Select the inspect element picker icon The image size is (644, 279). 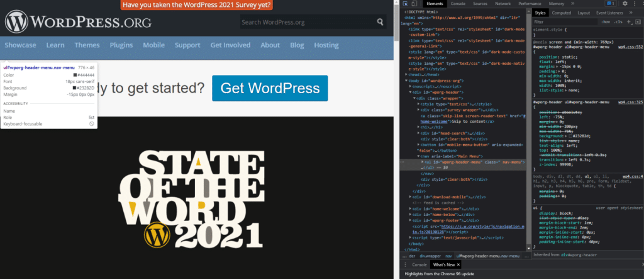405,4
